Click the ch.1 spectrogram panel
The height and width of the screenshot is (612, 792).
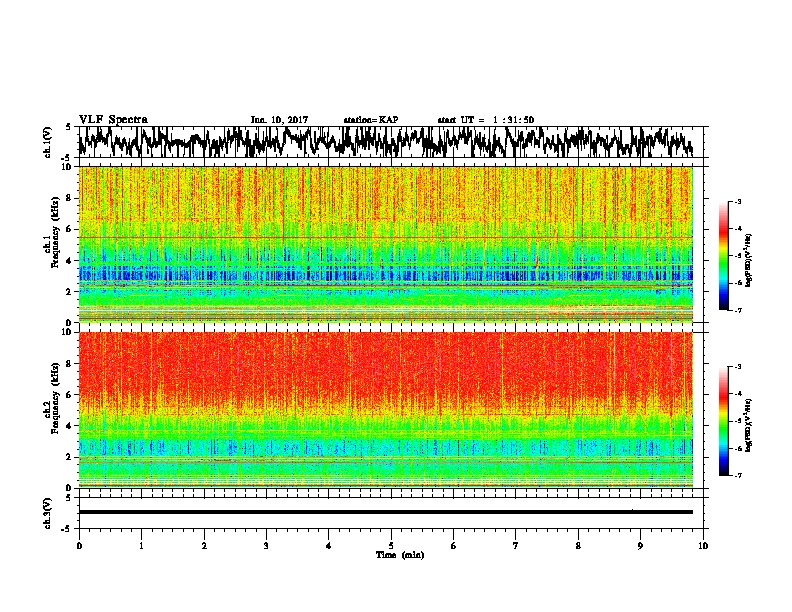pyautogui.click(x=386, y=244)
